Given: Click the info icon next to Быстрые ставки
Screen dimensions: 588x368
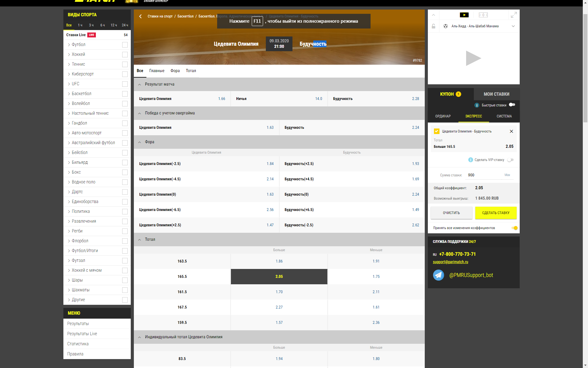Looking at the screenshot, I should (477, 105).
